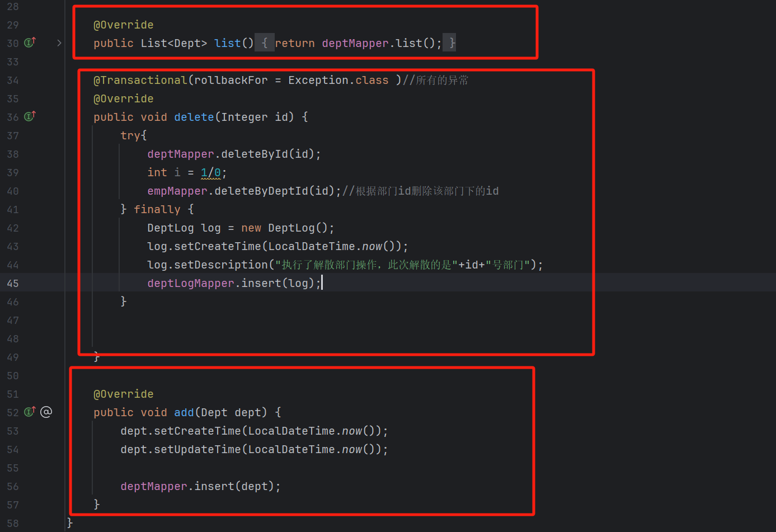Click 'deleteById' on line 38
This screenshot has height=532, width=776.
[x=255, y=154]
